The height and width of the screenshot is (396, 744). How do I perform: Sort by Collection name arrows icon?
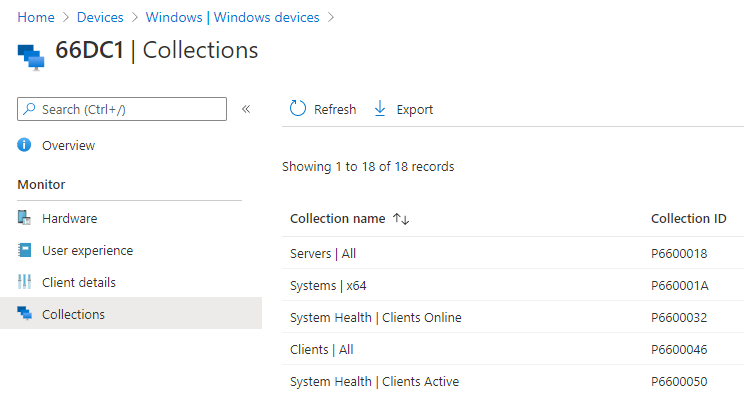click(401, 219)
